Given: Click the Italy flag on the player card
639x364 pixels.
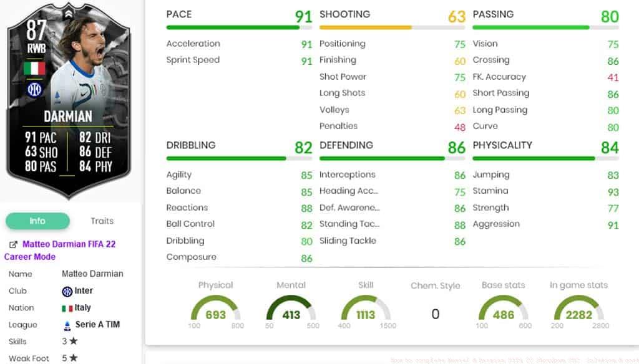Looking at the screenshot, I should point(34,68).
